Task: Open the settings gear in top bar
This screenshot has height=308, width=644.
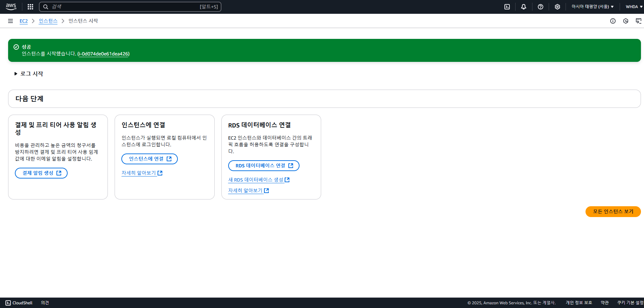Action: 557,7
